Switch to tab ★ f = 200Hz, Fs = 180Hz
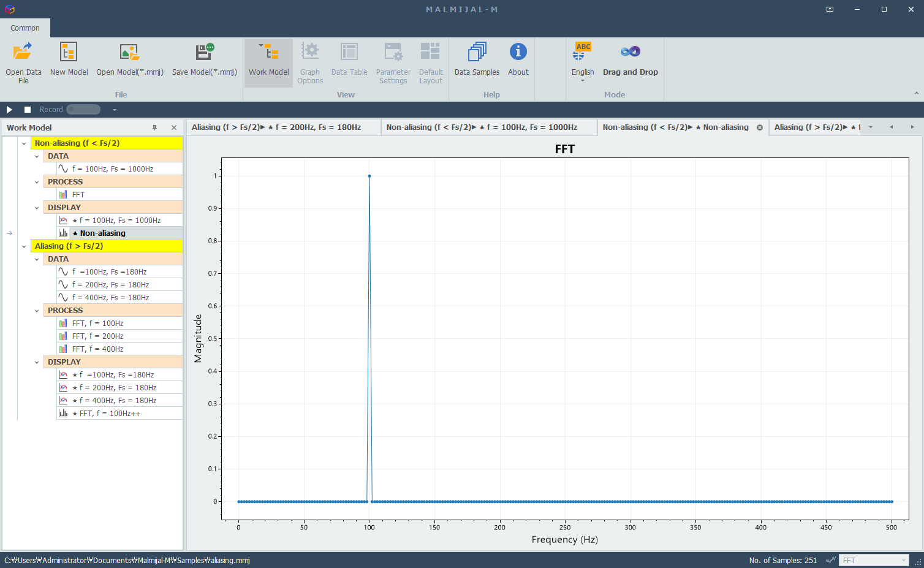 283,127
